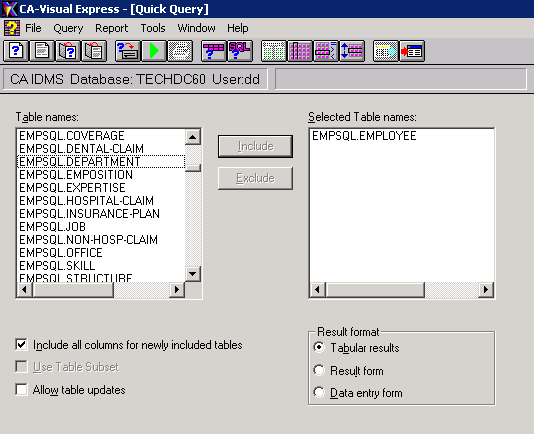Select EMPSQL.JOB in Table names
This screenshot has width=534, height=434.
point(101,227)
